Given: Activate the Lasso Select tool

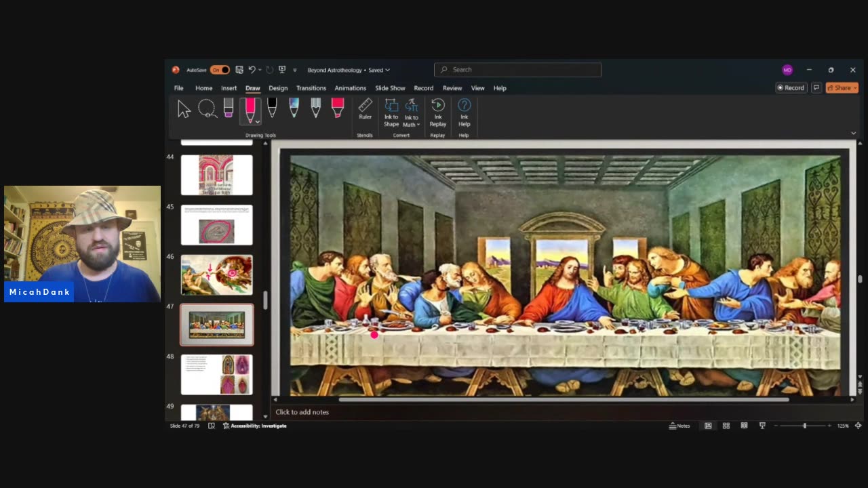Looking at the screenshot, I should click(207, 109).
